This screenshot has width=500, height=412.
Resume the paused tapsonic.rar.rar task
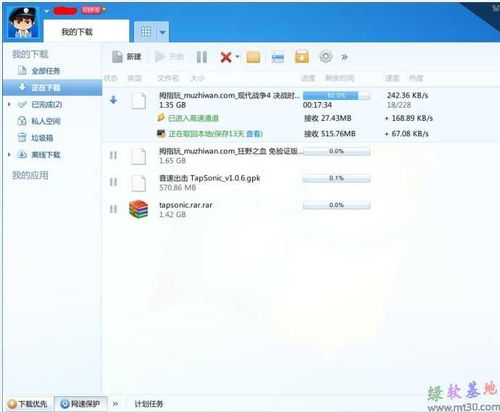click(x=113, y=209)
